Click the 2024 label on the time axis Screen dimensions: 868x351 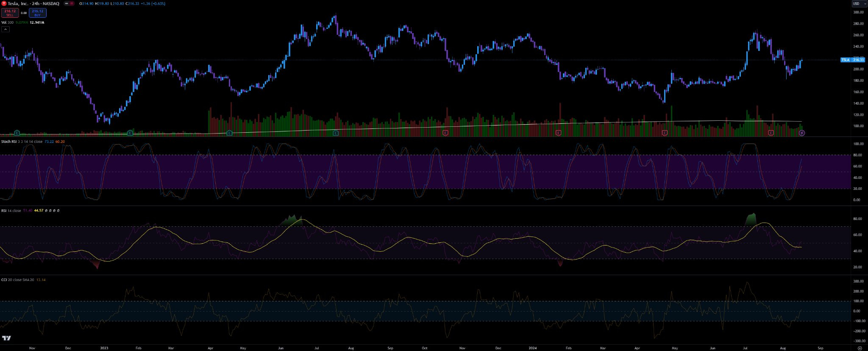[x=533, y=348]
